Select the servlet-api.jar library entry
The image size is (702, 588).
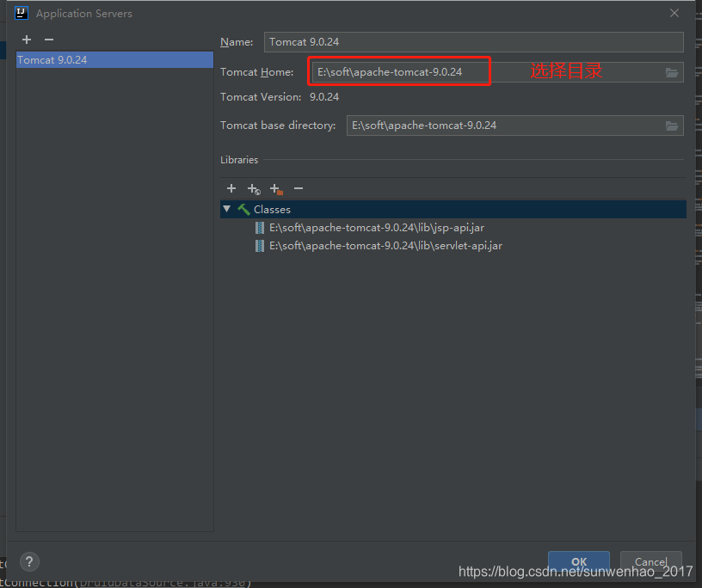tap(385, 246)
